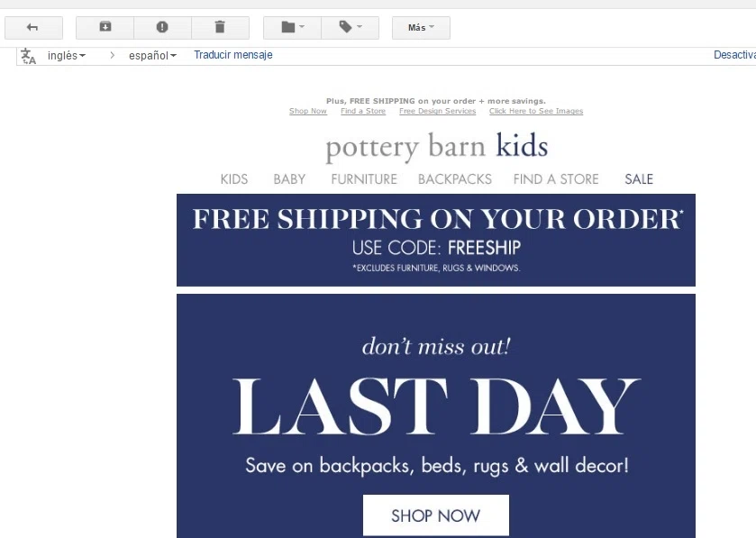This screenshot has height=538, width=756.
Task: Click the Desactivar link on translate bar
Action: (x=734, y=55)
